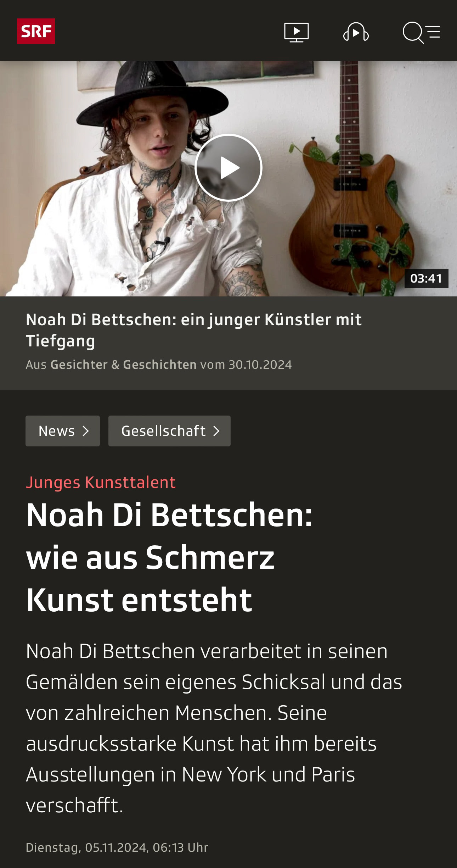Click video title 'ein junger Künstler mit Tiefgang'

click(194, 330)
